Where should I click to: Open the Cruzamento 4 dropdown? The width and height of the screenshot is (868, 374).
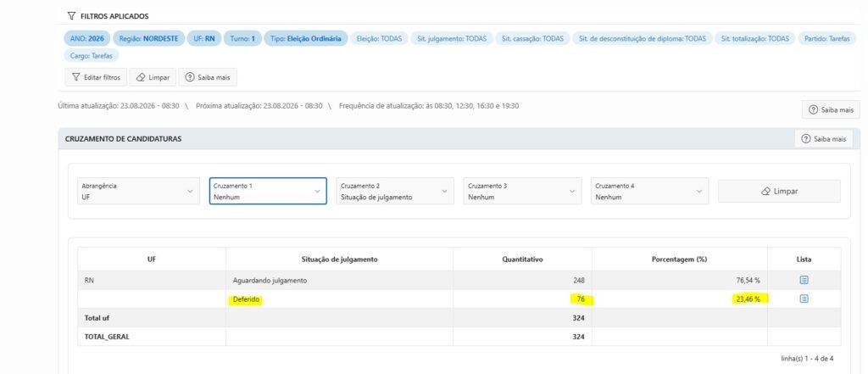(x=650, y=191)
